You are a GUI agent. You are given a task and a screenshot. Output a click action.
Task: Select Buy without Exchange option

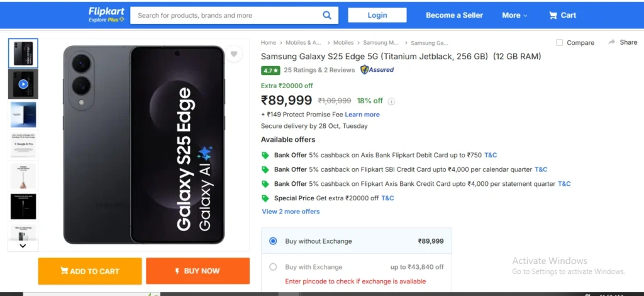273,241
